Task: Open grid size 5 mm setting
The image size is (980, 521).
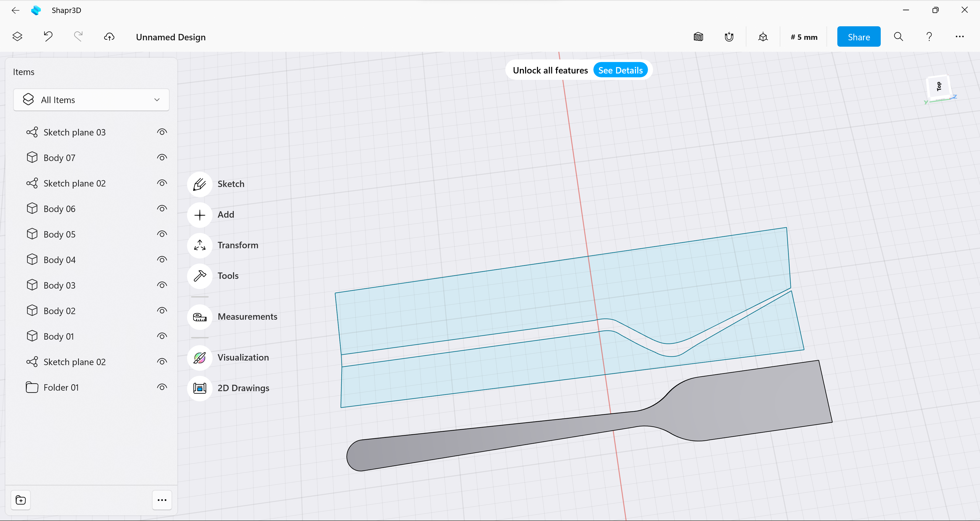Action: (x=803, y=37)
